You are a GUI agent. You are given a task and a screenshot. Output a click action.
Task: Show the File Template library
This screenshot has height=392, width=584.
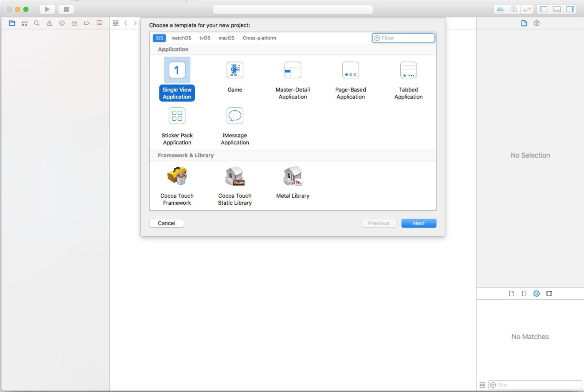coord(512,293)
